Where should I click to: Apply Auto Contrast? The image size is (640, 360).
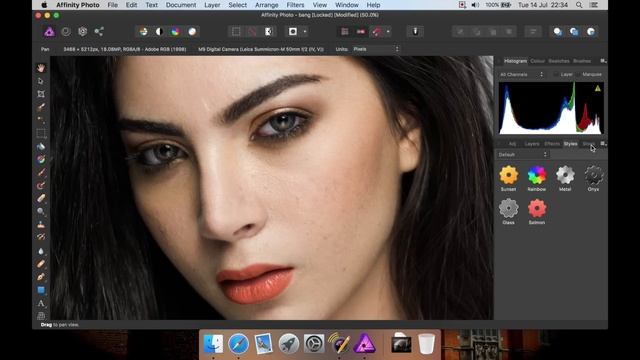pyautogui.click(x=159, y=31)
